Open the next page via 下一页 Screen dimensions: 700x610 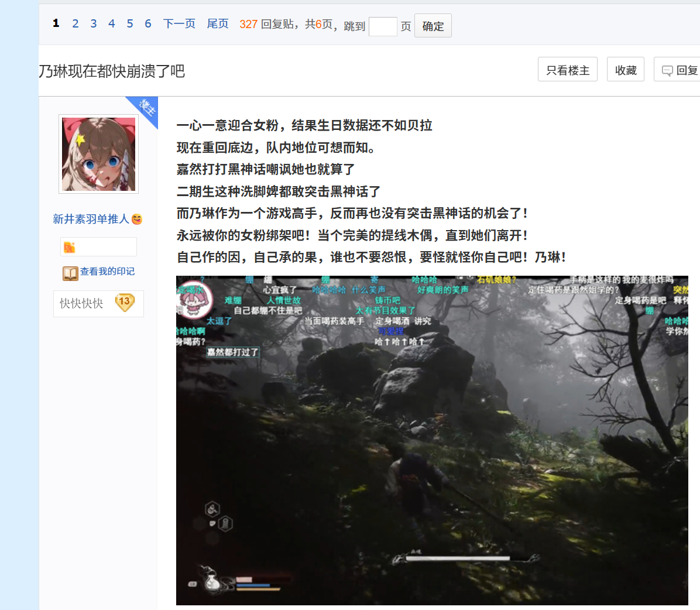click(179, 23)
